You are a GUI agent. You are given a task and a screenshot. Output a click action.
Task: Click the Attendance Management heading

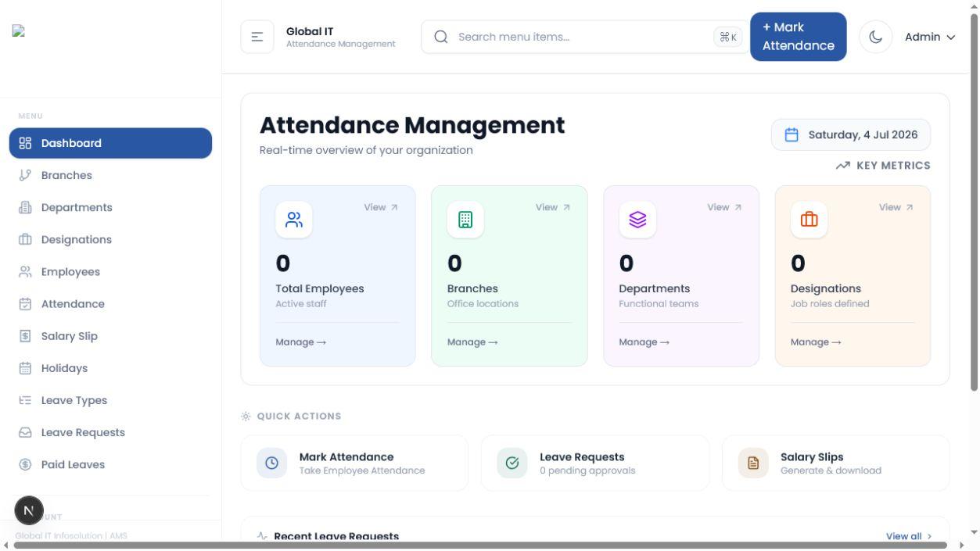click(x=412, y=125)
